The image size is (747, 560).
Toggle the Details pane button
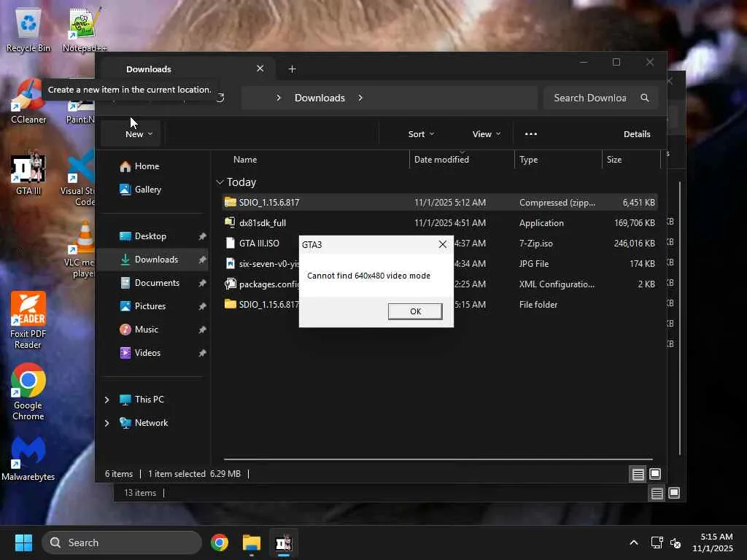(x=637, y=134)
